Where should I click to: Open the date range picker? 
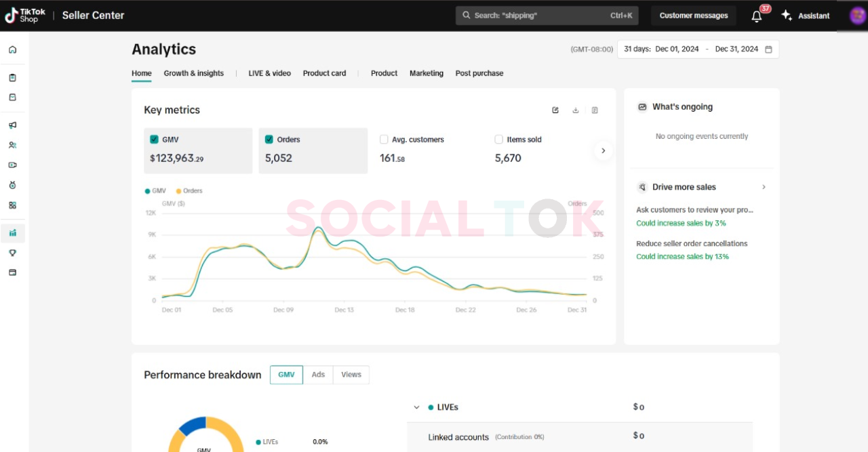698,49
